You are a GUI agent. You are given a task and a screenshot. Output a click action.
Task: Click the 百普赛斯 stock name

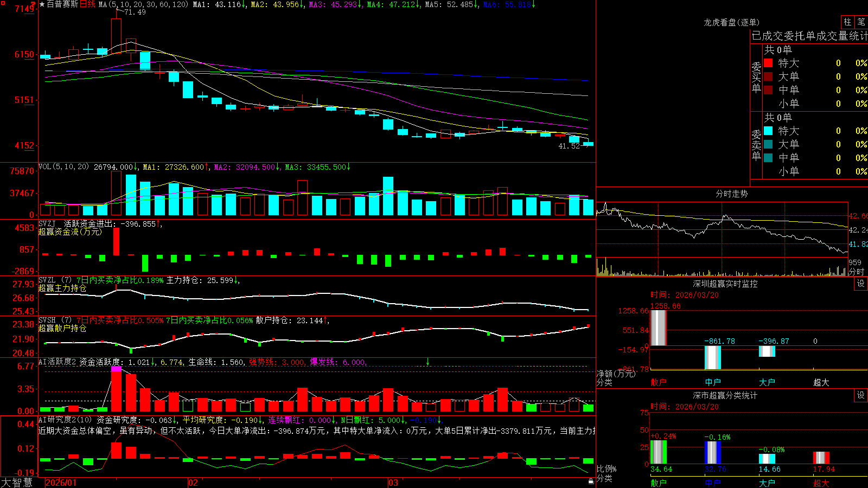(x=62, y=4)
